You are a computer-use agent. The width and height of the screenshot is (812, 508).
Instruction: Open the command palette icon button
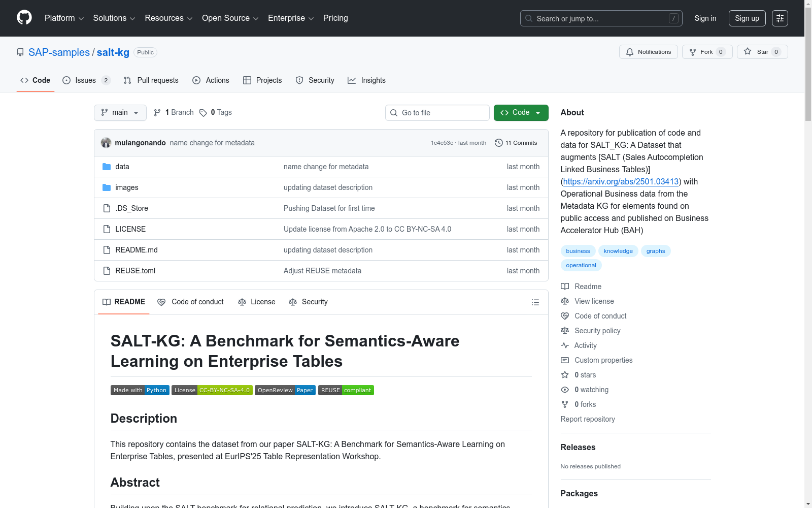[780, 18]
